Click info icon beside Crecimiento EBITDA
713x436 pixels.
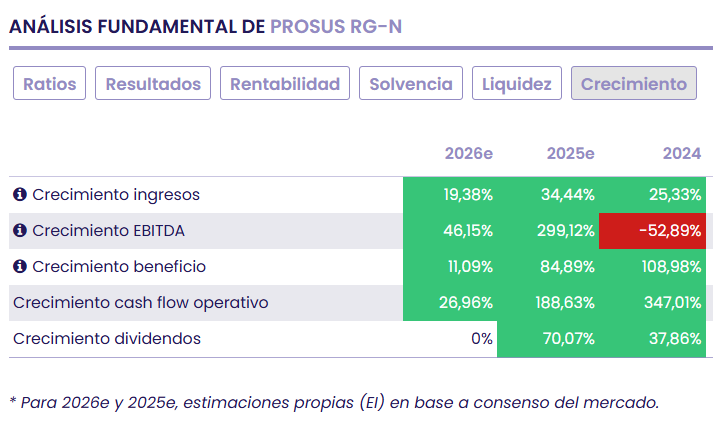tap(20, 231)
